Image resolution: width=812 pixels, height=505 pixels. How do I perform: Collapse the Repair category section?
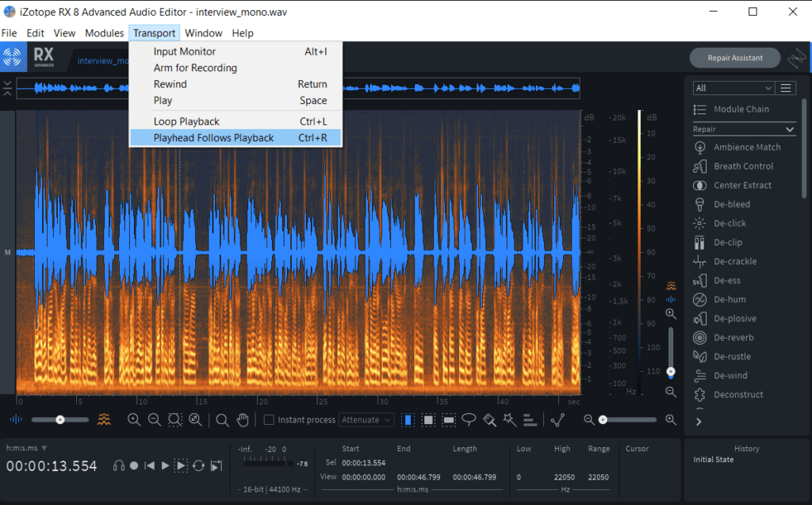click(x=790, y=129)
